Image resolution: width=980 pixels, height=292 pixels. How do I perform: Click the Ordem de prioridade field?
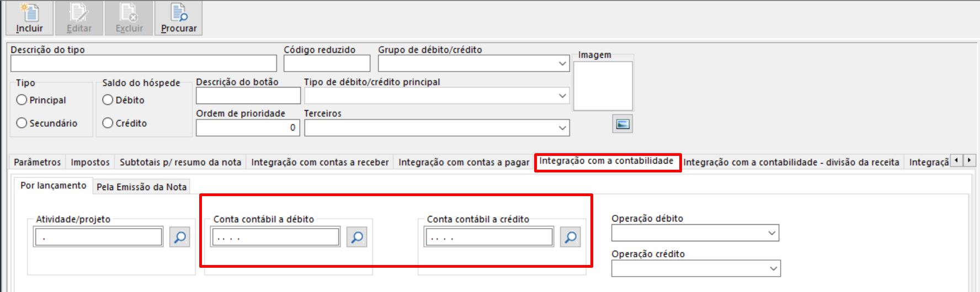coord(248,128)
